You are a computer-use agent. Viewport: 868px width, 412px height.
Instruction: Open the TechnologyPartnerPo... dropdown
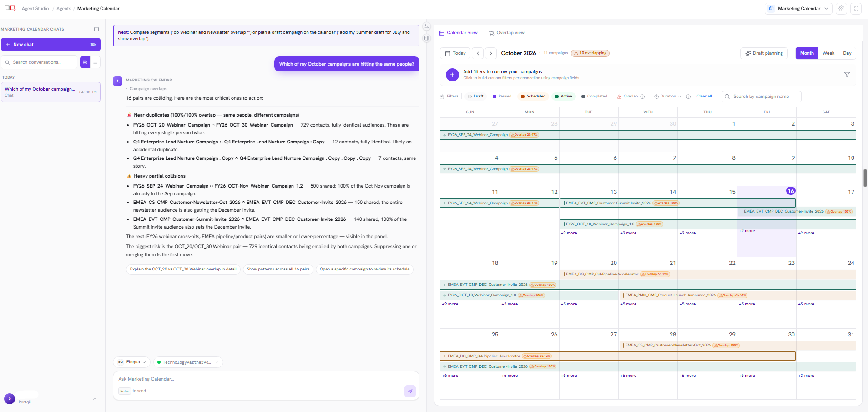pos(188,362)
